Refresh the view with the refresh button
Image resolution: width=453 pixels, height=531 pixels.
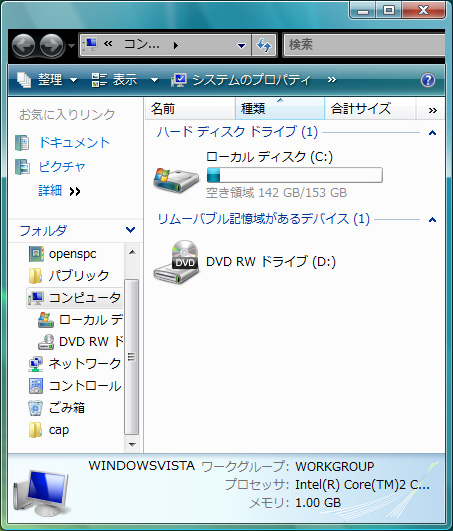(264, 45)
